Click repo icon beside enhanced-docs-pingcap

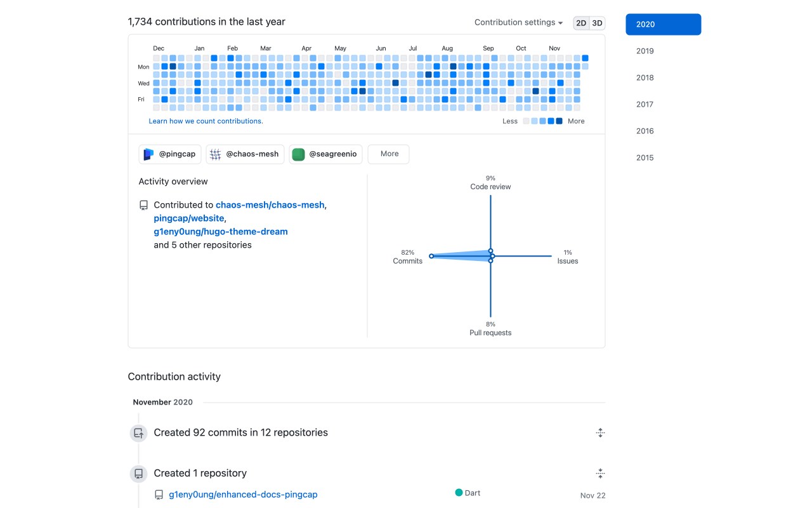(x=159, y=495)
